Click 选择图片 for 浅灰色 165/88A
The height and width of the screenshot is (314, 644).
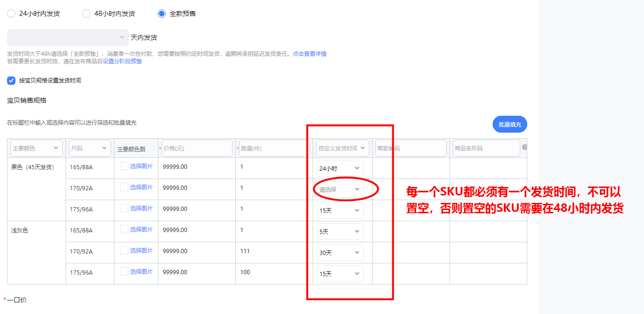point(142,229)
